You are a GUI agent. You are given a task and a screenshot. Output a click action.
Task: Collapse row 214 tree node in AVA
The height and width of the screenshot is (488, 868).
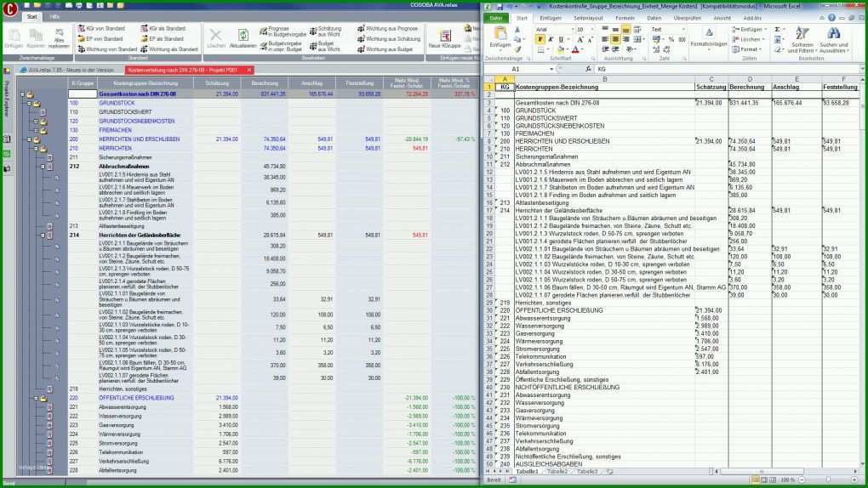pyautogui.click(x=42, y=235)
